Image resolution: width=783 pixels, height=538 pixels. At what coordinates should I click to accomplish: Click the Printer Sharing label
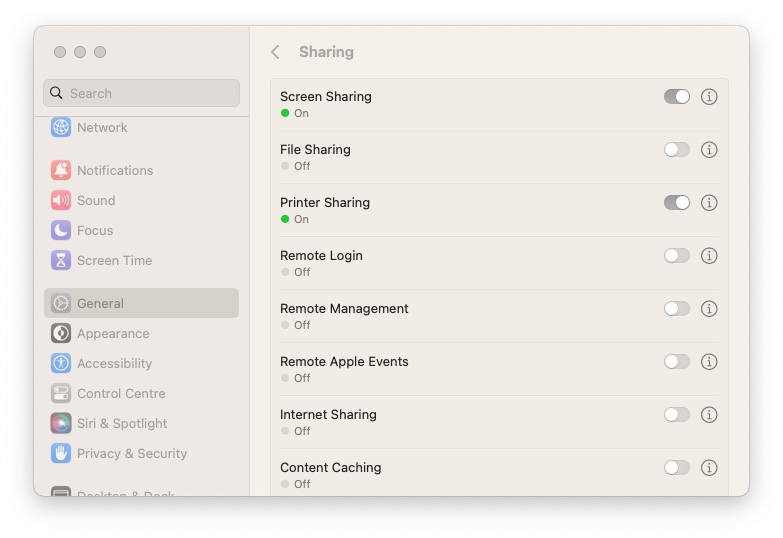[325, 202]
